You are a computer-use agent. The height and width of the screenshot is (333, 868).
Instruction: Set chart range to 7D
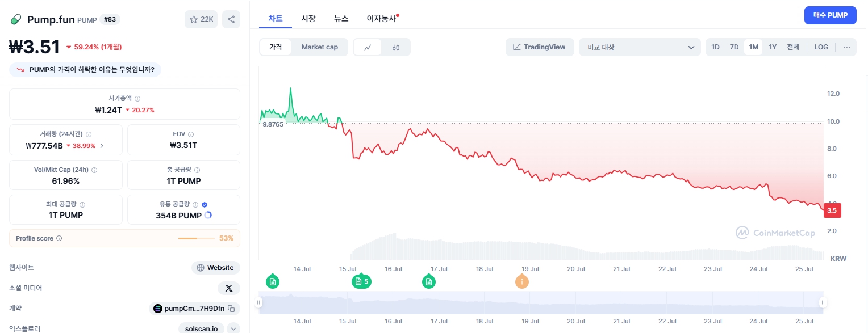(734, 47)
